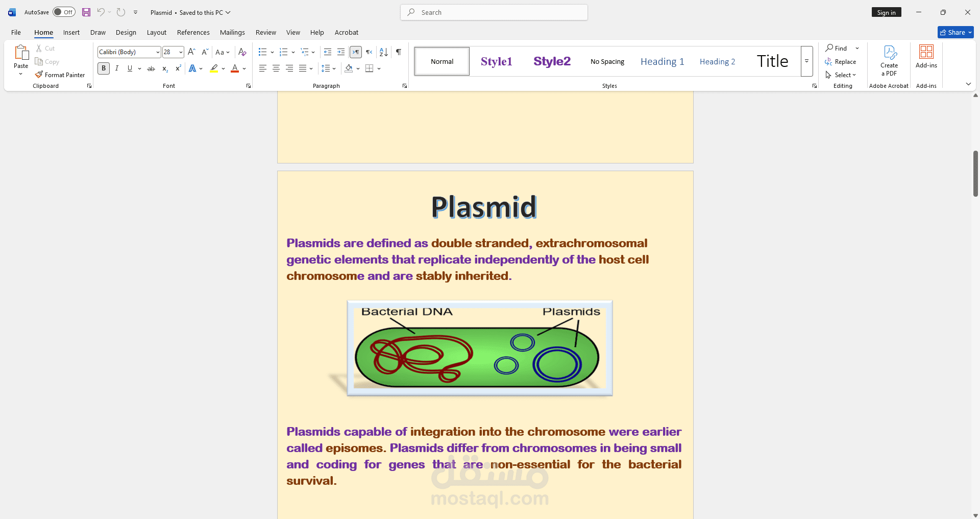Open the Add-ins icon
The height and width of the screenshot is (519, 980).
point(926,52)
